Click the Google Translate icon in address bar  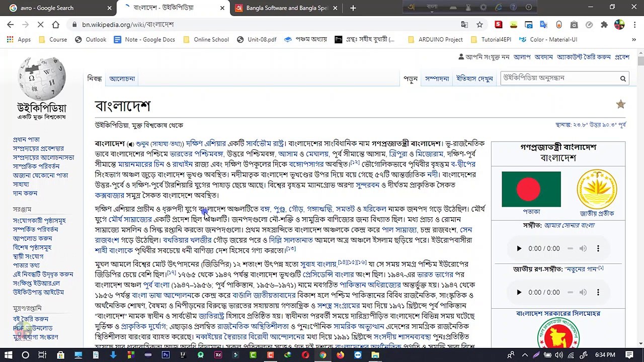point(464,24)
